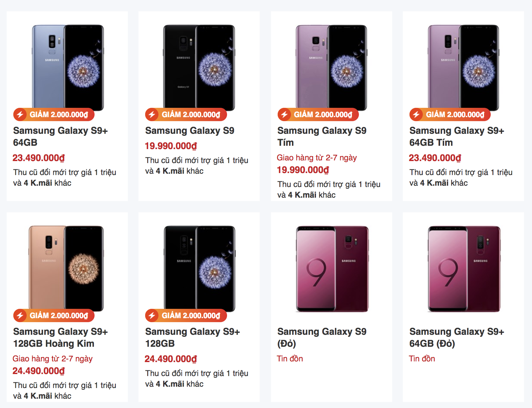Click the gold S9+ Hoàng Kim product photo
This screenshot has width=532, height=408.
point(67,266)
